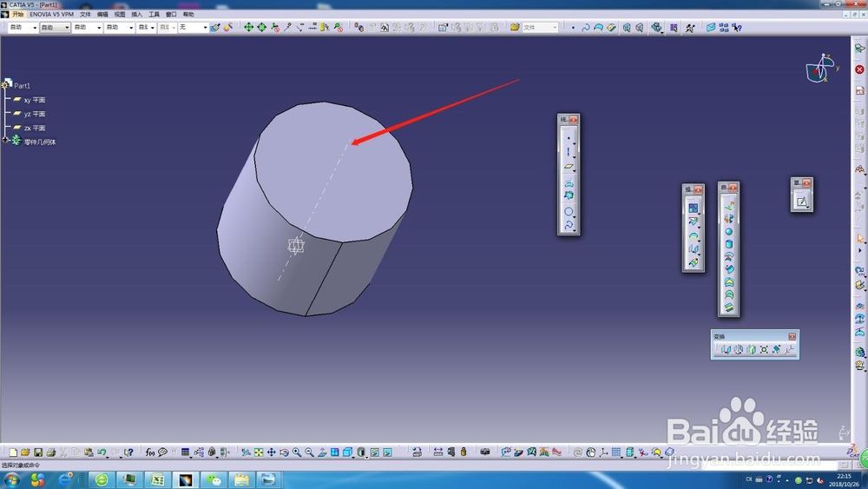Screen dimensions: 868x489
Task: Save the part with the floppy icon
Action: tap(38, 453)
